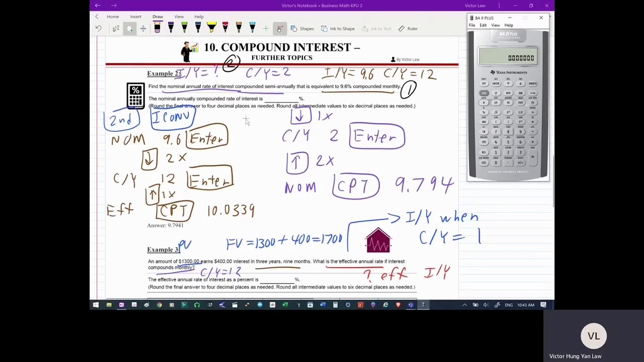The height and width of the screenshot is (362, 644).
Task: Open Excel from the taskbar
Action: 285,305
